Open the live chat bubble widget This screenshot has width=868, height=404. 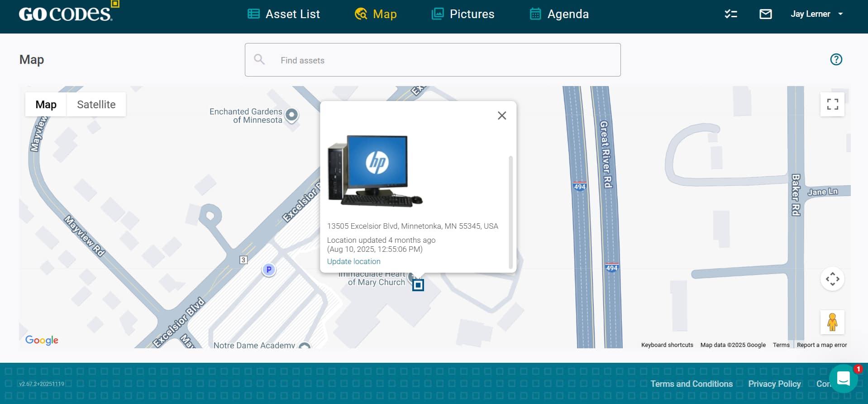843,378
